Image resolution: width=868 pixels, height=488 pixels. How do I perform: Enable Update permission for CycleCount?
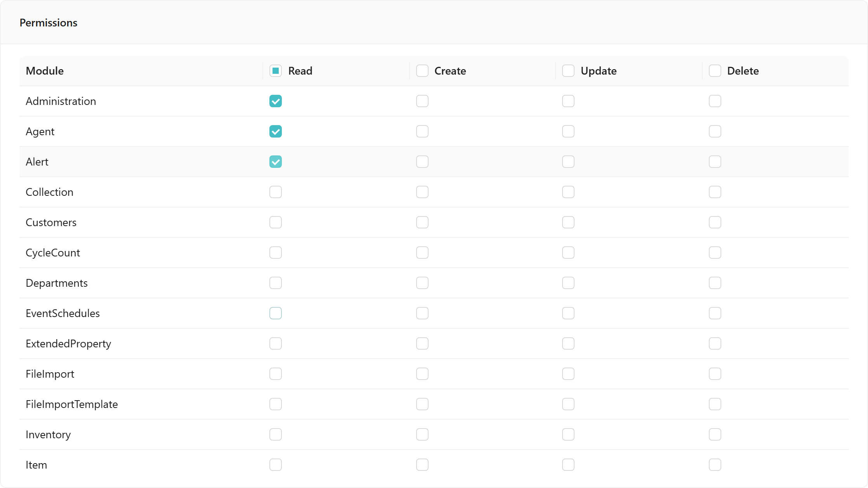pos(568,253)
